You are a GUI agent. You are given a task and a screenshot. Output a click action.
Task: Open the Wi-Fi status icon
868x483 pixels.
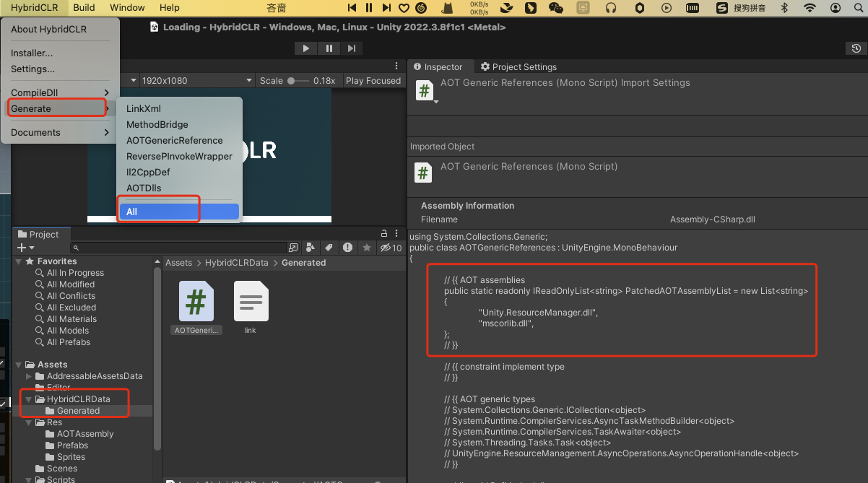[x=810, y=8]
